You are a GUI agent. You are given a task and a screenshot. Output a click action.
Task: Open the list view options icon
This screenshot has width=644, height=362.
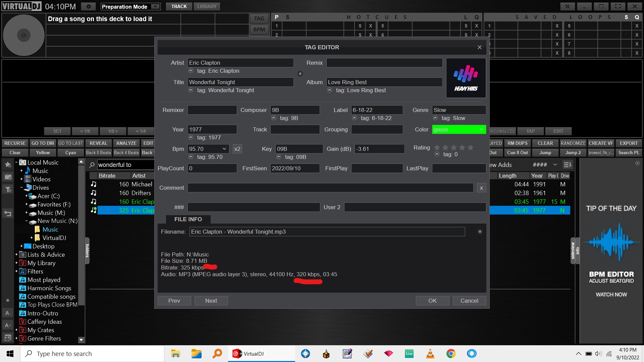[568, 165]
